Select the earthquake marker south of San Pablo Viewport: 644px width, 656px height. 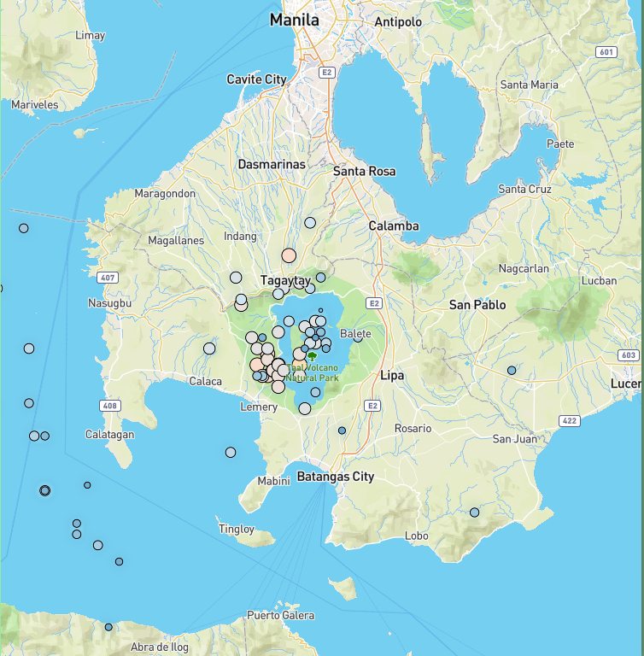point(512,371)
